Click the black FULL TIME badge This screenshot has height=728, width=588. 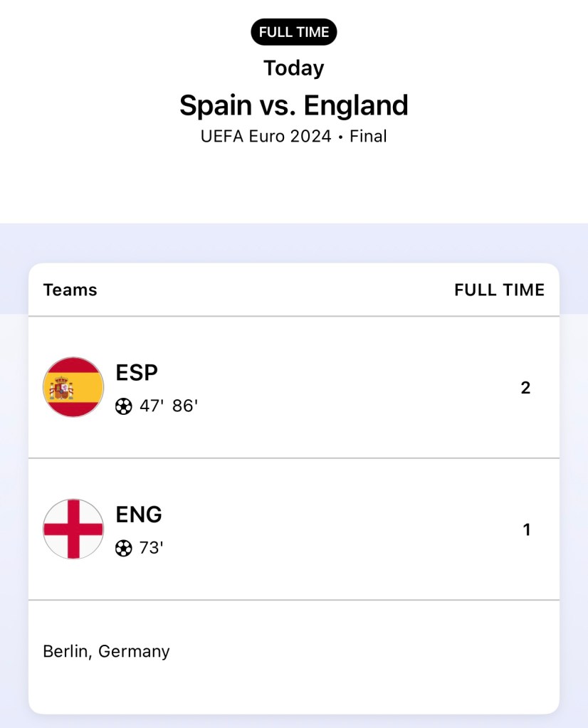pos(294,32)
